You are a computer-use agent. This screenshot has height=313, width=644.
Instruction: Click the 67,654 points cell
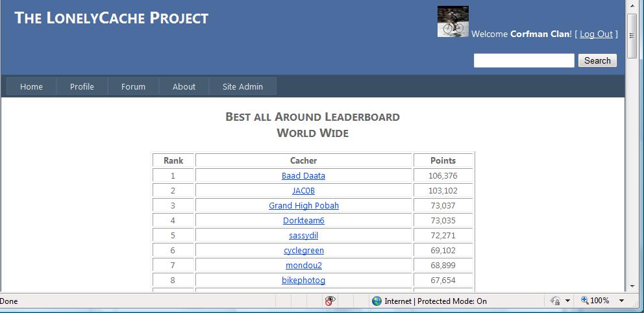[443, 280]
